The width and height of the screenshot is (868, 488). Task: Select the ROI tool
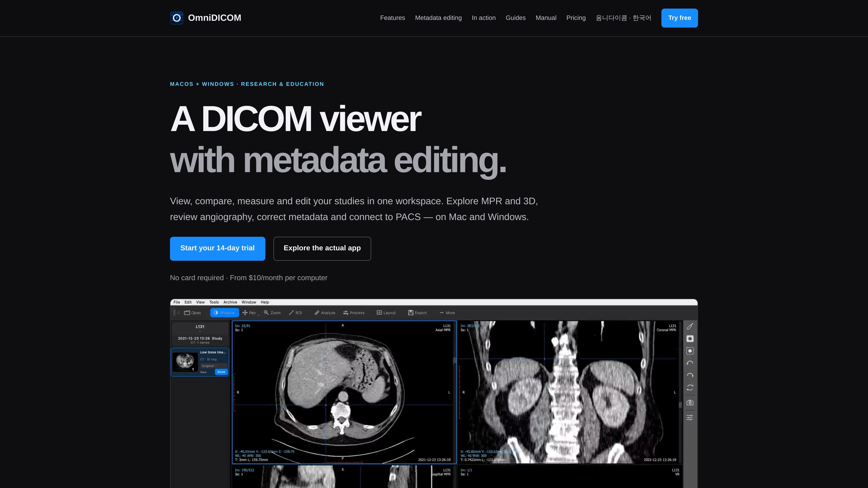295,312
